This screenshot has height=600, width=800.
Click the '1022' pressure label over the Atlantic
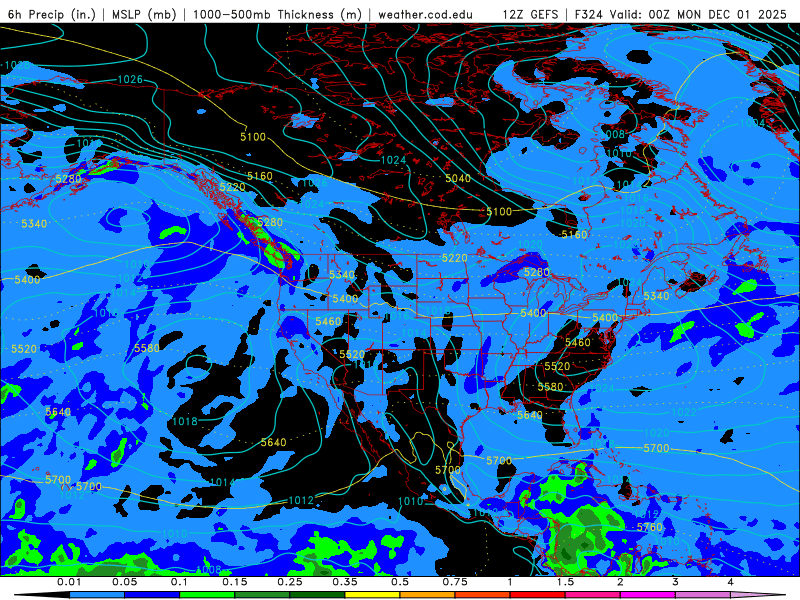(x=684, y=412)
